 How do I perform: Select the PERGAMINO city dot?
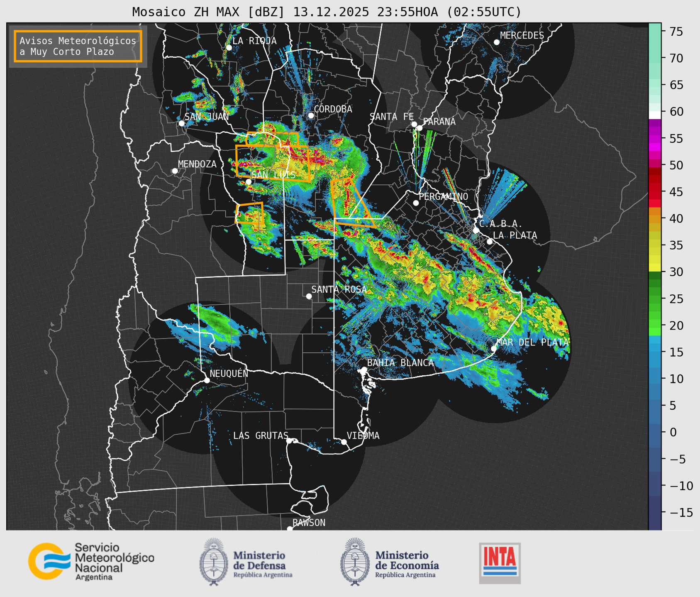[416, 203]
